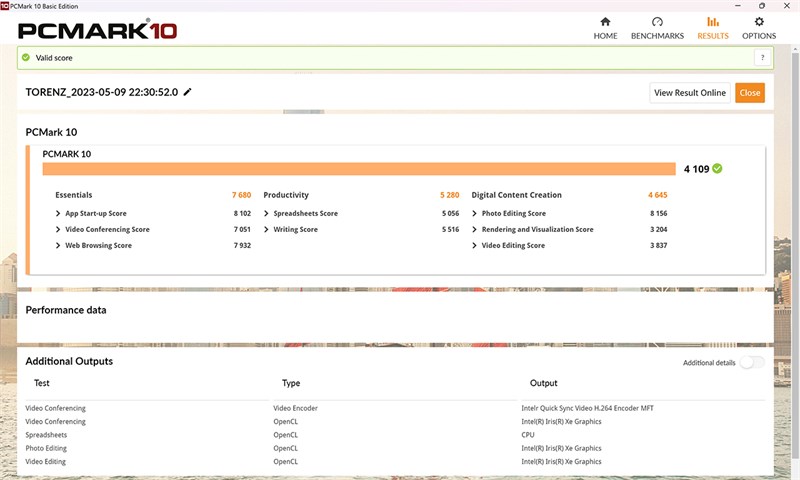The width and height of the screenshot is (800, 480).
Task: Click the 5 056 Spreadsheets value
Action: 451,213
